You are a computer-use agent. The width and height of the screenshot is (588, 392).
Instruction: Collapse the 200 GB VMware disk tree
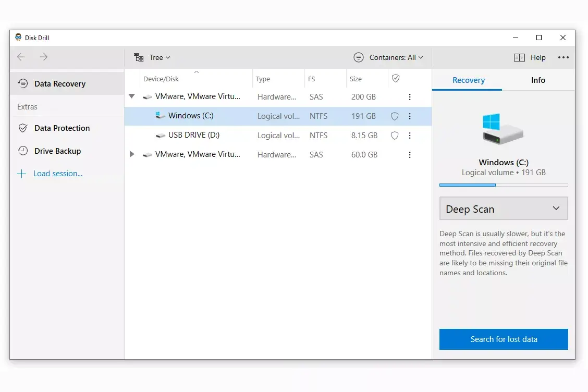[132, 96]
